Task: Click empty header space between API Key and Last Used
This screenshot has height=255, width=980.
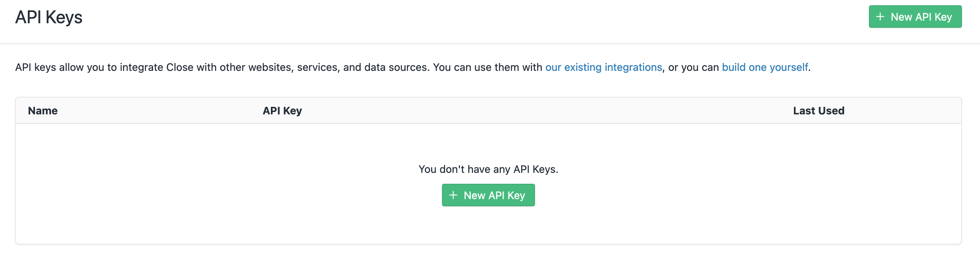Action: [548, 111]
